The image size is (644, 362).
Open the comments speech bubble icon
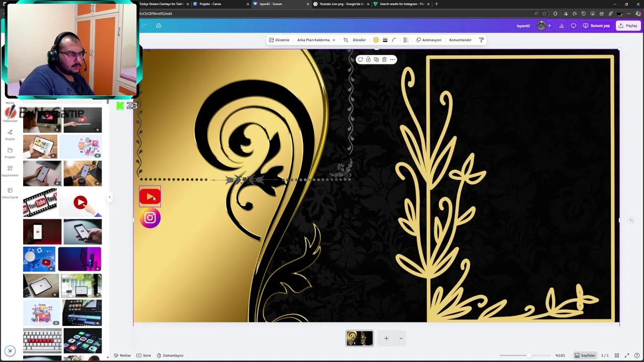(574, 26)
